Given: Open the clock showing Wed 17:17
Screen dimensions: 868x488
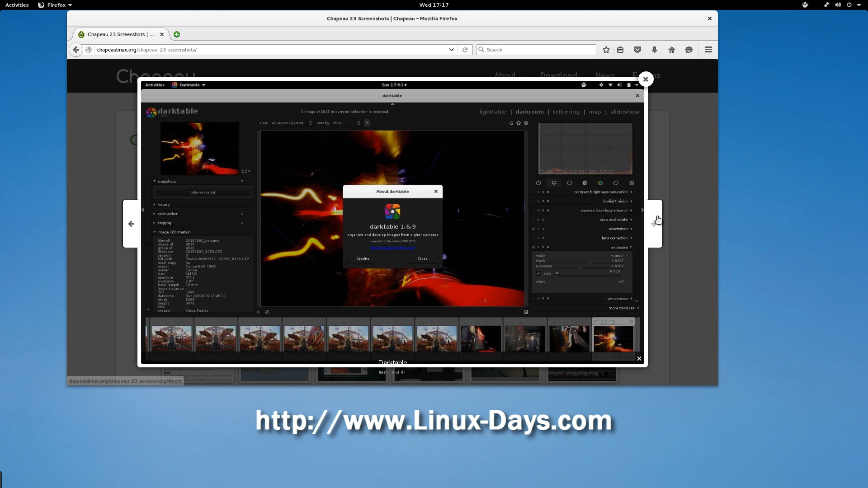Looking at the screenshot, I should point(434,5).
